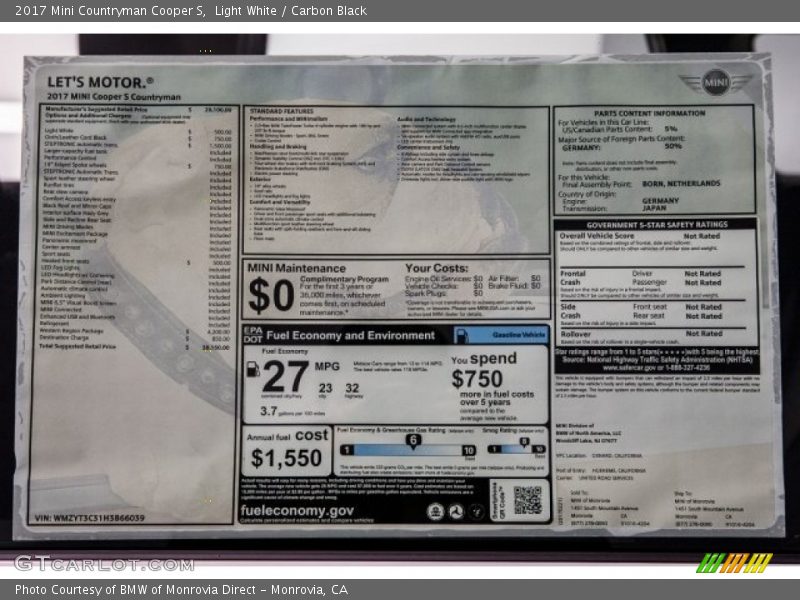
Task: Click the Comfort and Versatility subheading
Action: coord(280,202)
